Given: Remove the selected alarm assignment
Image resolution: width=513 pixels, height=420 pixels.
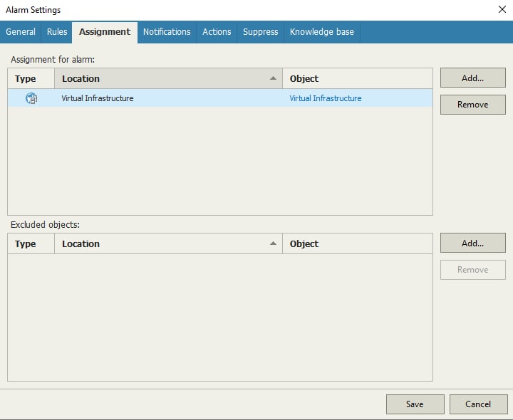Looking at the screenshot, I should pyautogui.click(x=472, y=105).
